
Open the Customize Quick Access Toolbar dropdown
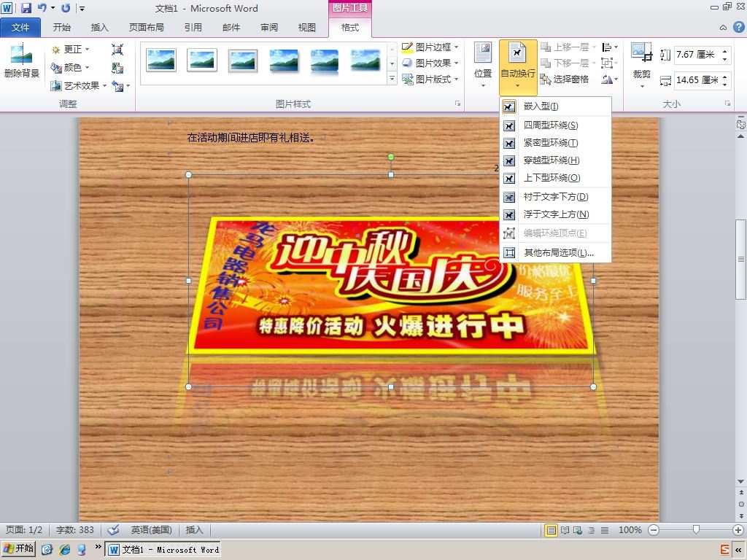pyautogui.click(x=82, y=8)
